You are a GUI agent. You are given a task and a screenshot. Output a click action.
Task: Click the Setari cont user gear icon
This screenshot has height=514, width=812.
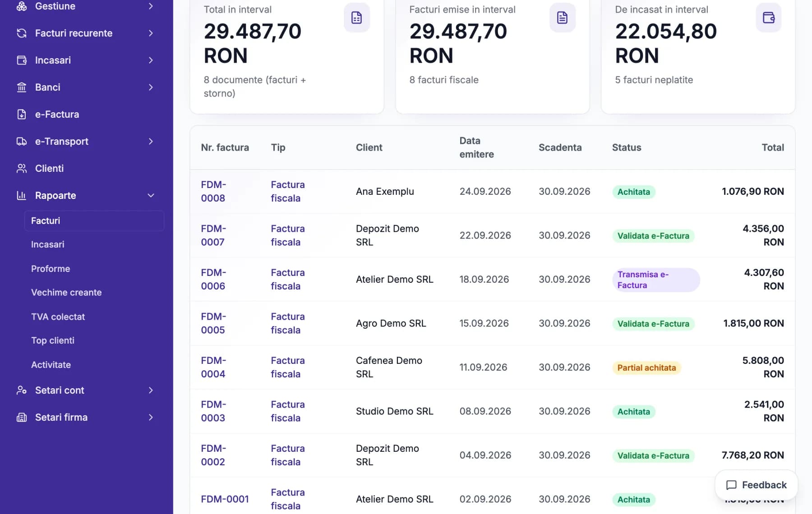(x=21, y=390)
